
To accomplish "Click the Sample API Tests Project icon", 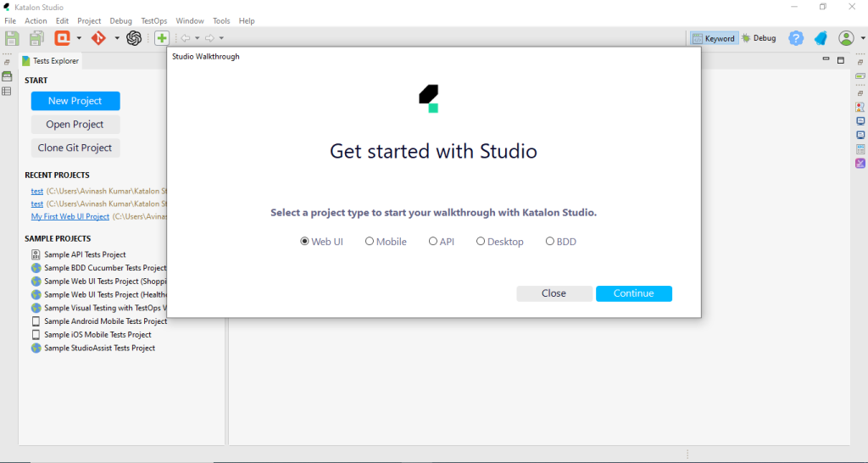I will tap(36, 254).
